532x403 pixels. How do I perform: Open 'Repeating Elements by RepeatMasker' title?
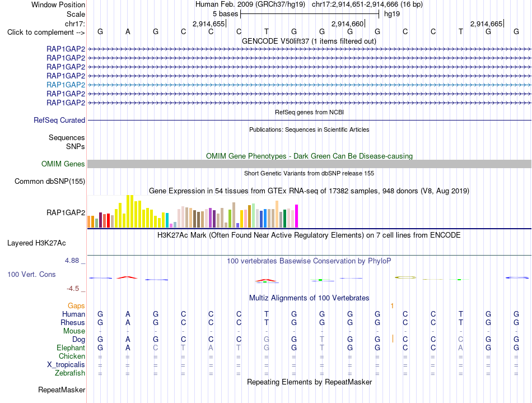[310, 382]
